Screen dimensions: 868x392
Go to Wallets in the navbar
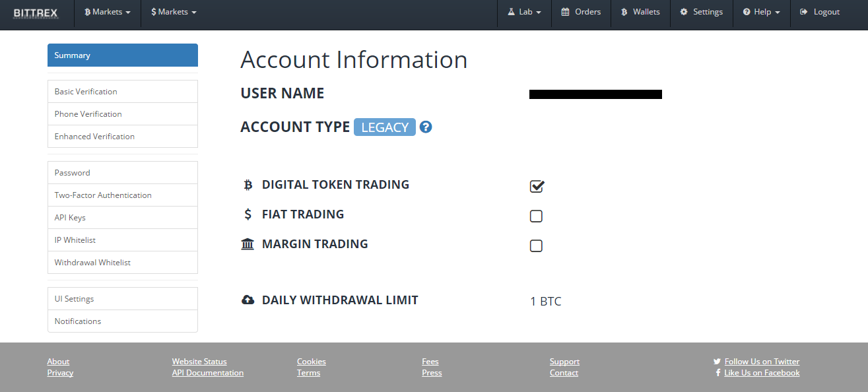(640, 12)
